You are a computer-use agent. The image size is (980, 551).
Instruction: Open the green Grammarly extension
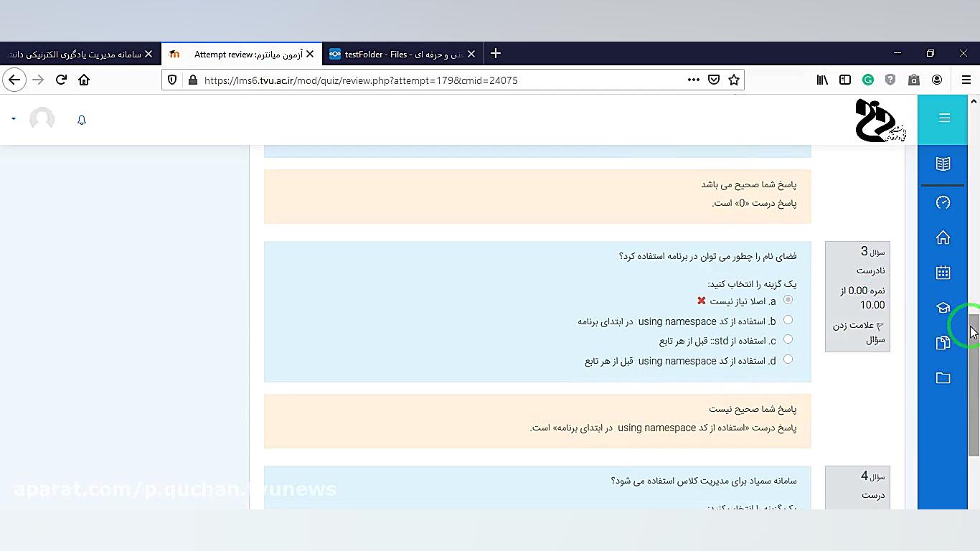coord(868,80)
